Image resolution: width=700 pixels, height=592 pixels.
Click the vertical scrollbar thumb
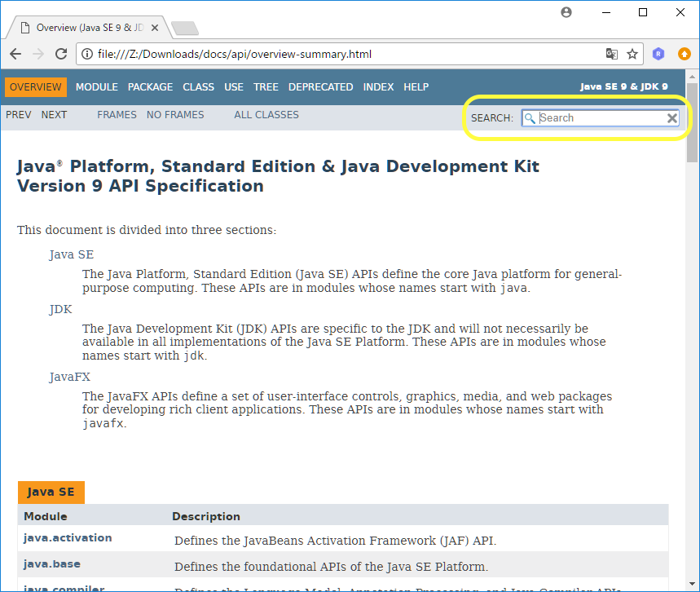692,122
